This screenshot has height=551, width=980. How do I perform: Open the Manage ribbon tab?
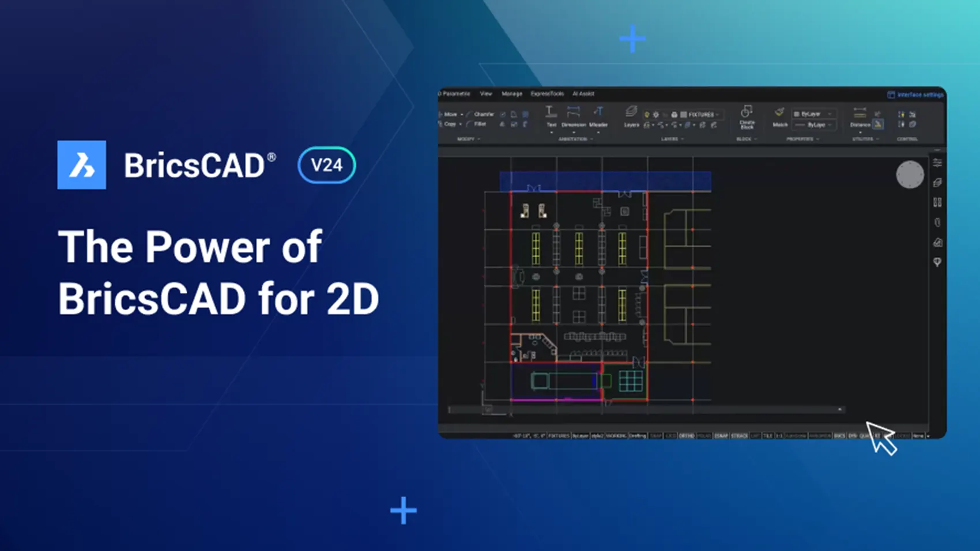(x=512, y=93)
